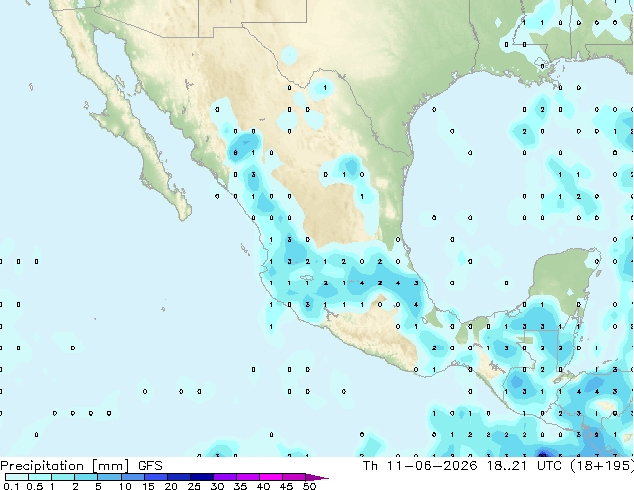Click the '30' legend scale value
The height and width of the screenshot is (490, 634).
(217, 486)
